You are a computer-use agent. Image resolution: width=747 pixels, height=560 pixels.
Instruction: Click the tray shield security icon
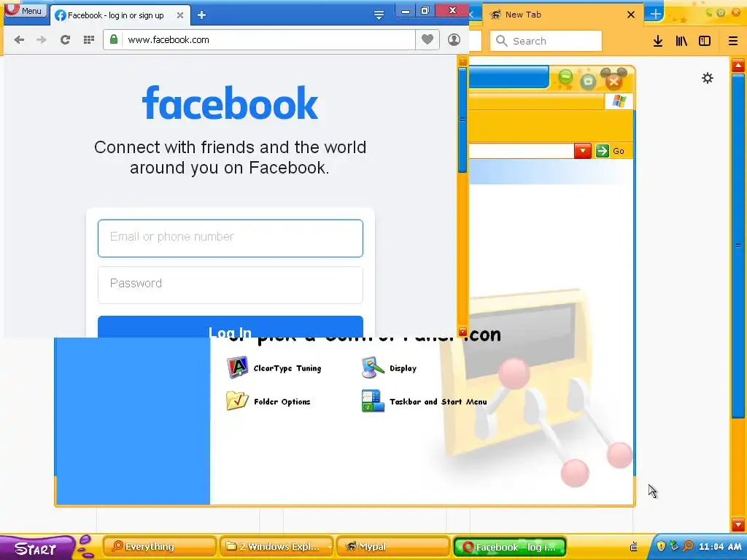(x=661, y=546)
